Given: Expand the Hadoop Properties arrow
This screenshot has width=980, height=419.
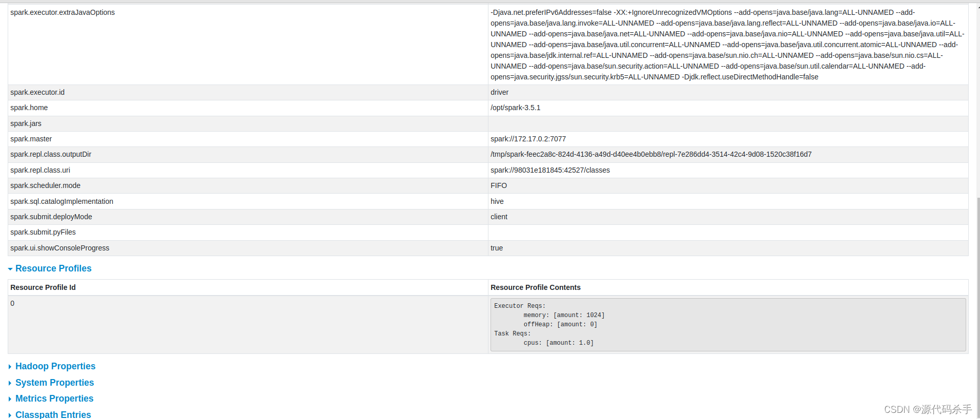Looking at the screenshot, I should (10, 367).
